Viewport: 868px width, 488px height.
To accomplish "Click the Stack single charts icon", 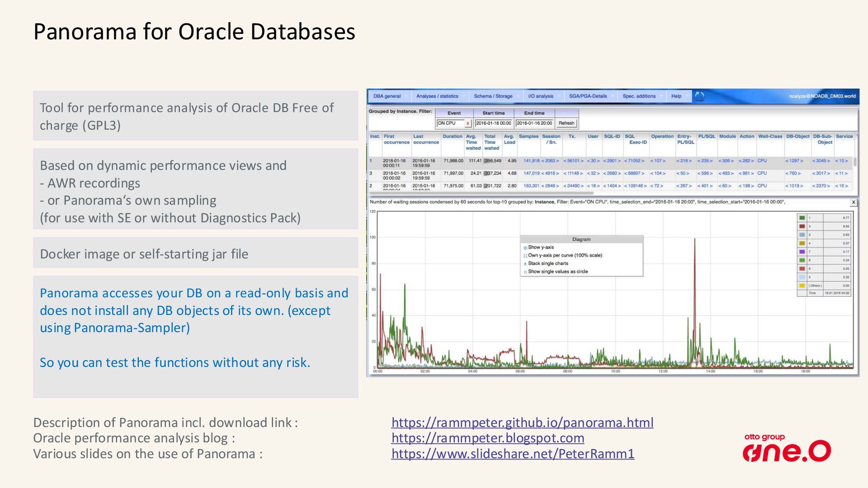I will 525,264.
